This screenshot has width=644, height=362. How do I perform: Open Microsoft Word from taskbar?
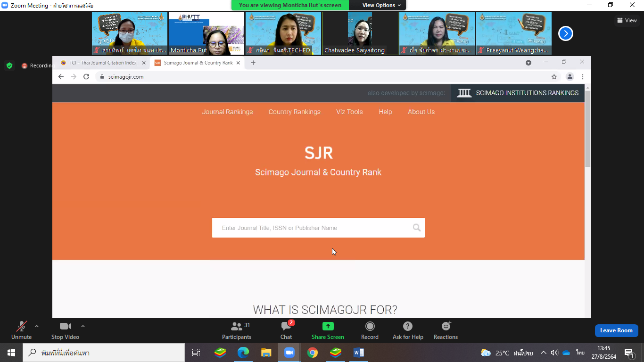click(x=359, y=353)
